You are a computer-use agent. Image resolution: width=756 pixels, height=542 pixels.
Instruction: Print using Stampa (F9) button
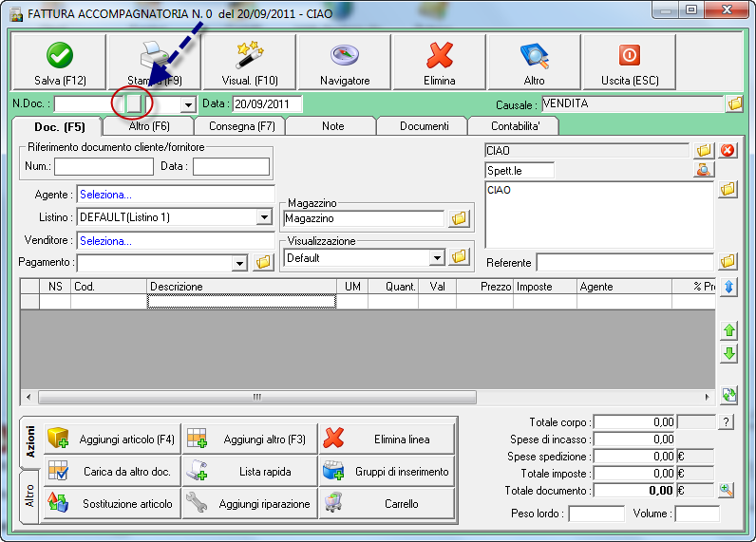click(x=154, y=62)
